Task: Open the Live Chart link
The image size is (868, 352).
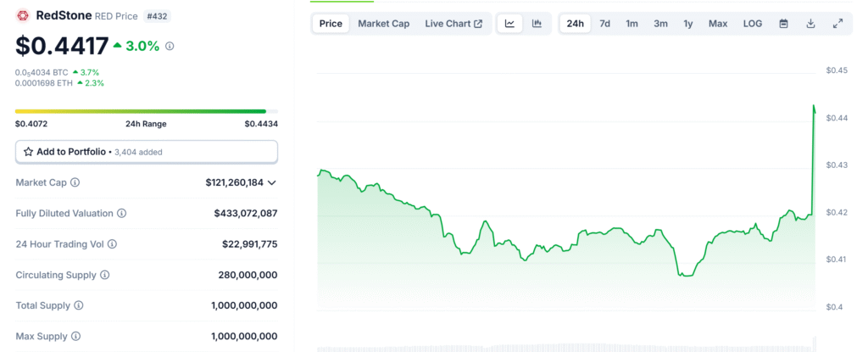Action: (x=453, y=24)
